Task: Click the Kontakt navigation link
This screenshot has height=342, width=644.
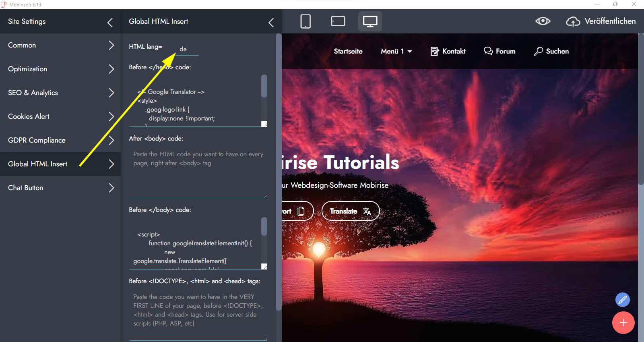Action: [448, 51]
